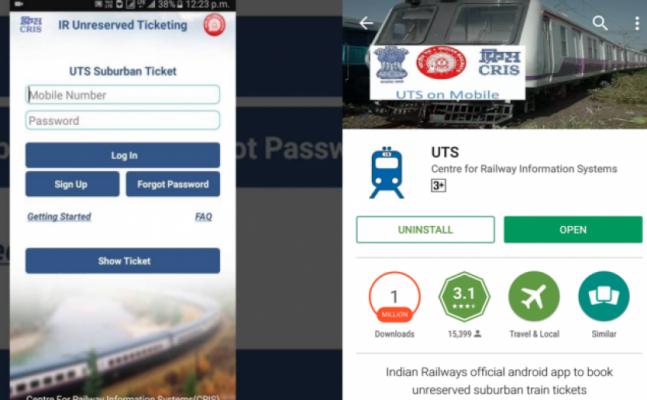This screenshot has width=647, height=400.
Task: Tap the green OPEN button
Action: click(x=573, y=230)
